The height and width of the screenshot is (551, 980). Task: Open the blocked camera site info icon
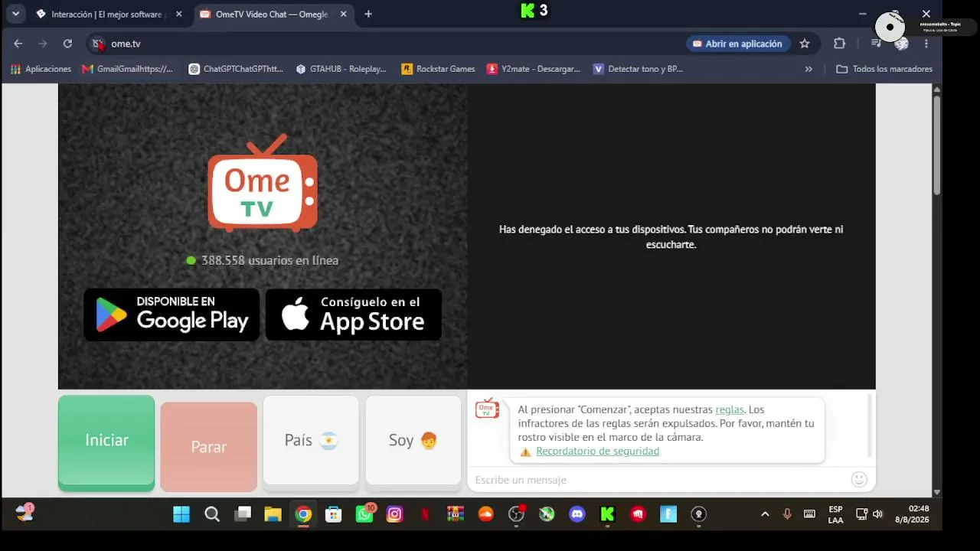click(98, 44)
